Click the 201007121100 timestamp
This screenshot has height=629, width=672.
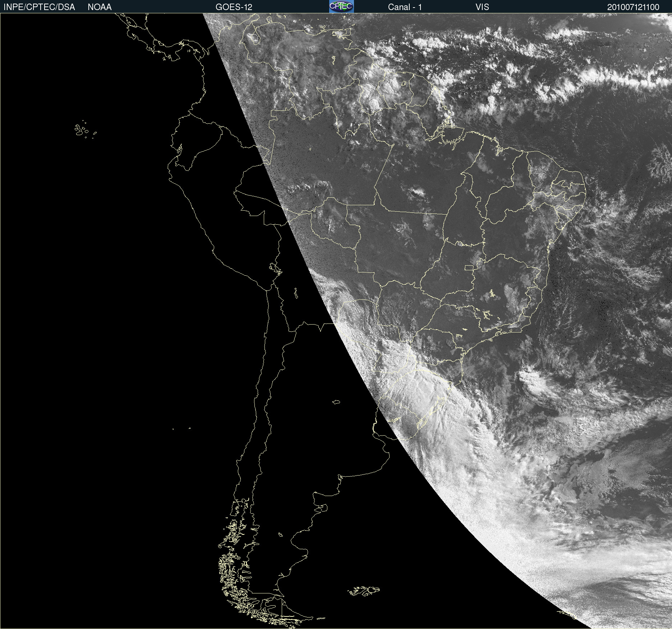click(x=633, y=7)
